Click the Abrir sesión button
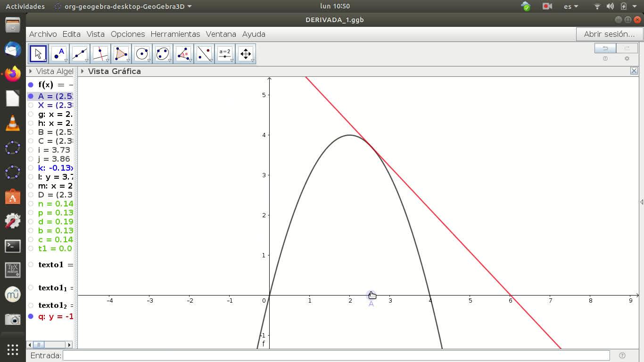Screen dimensions: 644x362 pos(609,34)
